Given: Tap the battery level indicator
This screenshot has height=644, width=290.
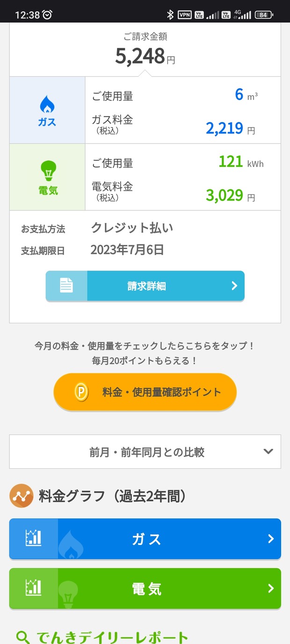Looking at the screenshot, I should pyautogui.click(x=264, y=15).
